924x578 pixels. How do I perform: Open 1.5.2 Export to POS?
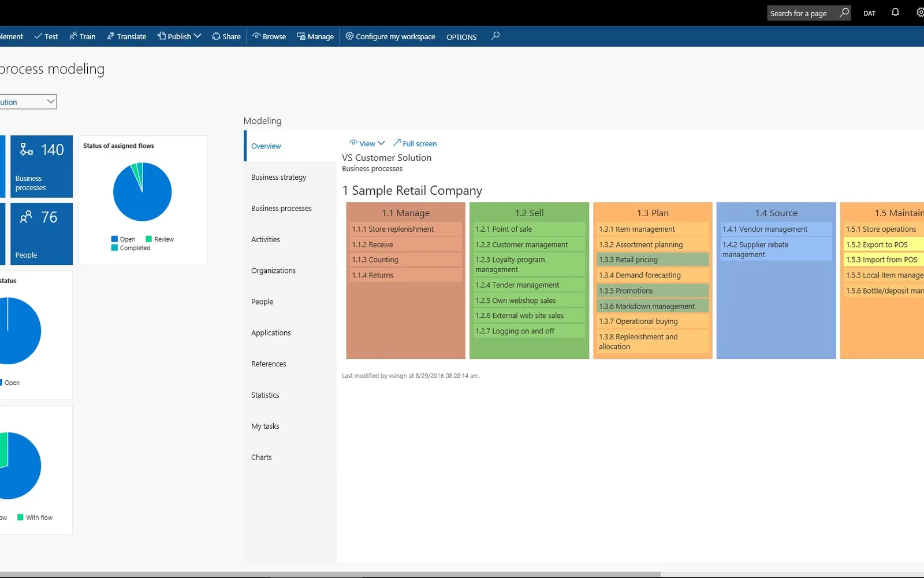click(x=884, y=244)
